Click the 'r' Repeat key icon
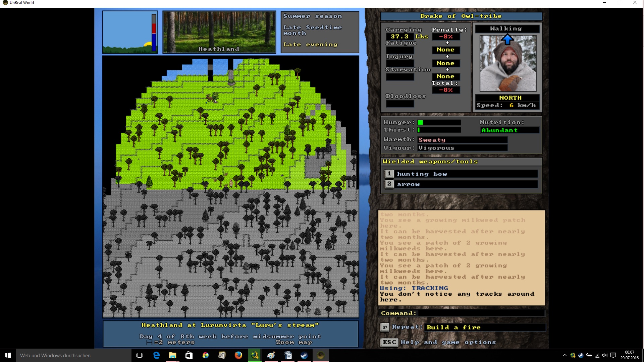 pos(385,327)
